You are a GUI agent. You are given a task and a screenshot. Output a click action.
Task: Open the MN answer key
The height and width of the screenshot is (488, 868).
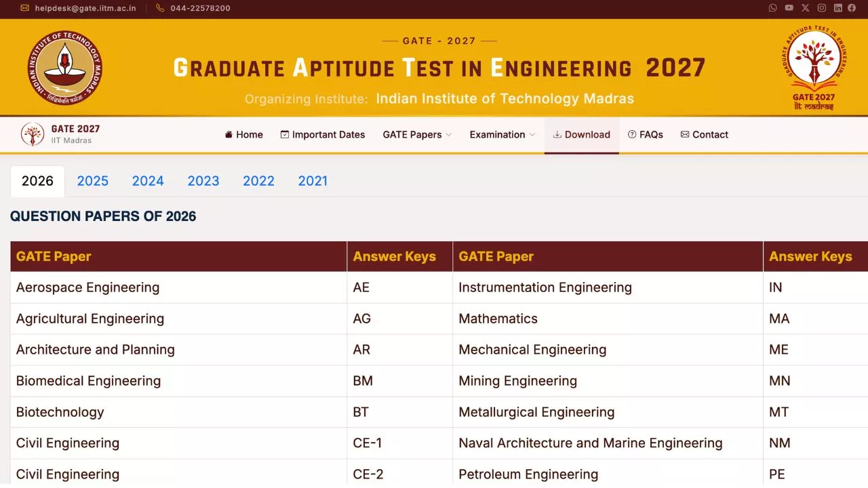tap(780, 381)
